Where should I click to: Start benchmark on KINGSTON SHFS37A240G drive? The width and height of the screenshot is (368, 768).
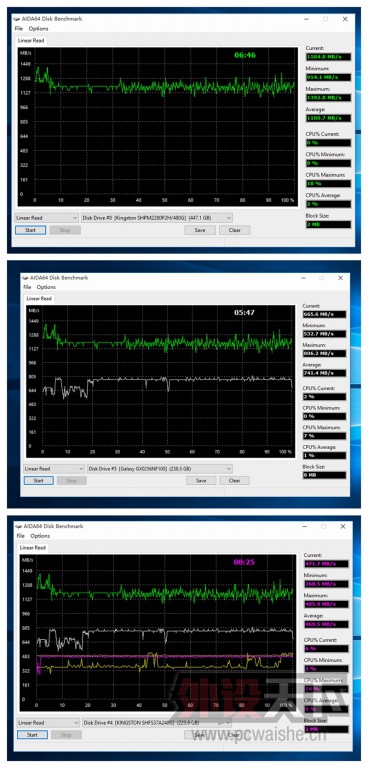32,735
